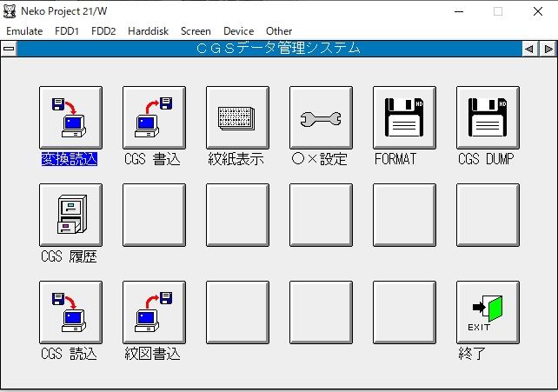Open the FDD2 menu
The image size is (558, 392).
point(103,31)
